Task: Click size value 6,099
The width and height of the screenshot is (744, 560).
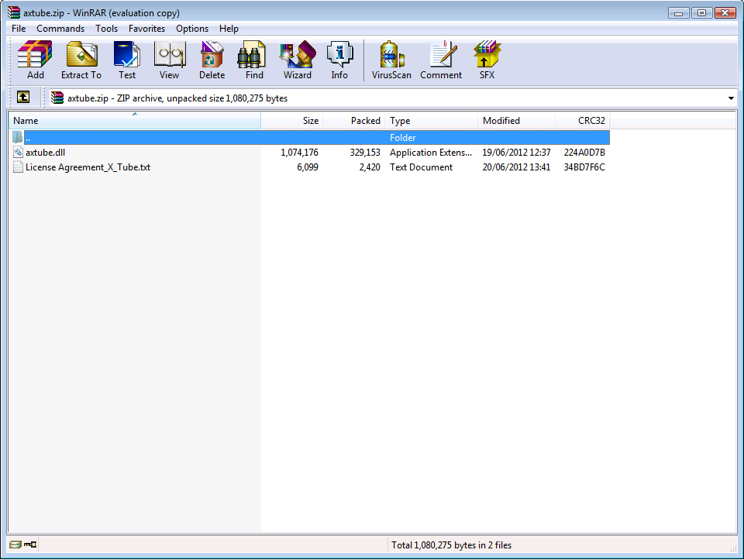Action: 308,167
